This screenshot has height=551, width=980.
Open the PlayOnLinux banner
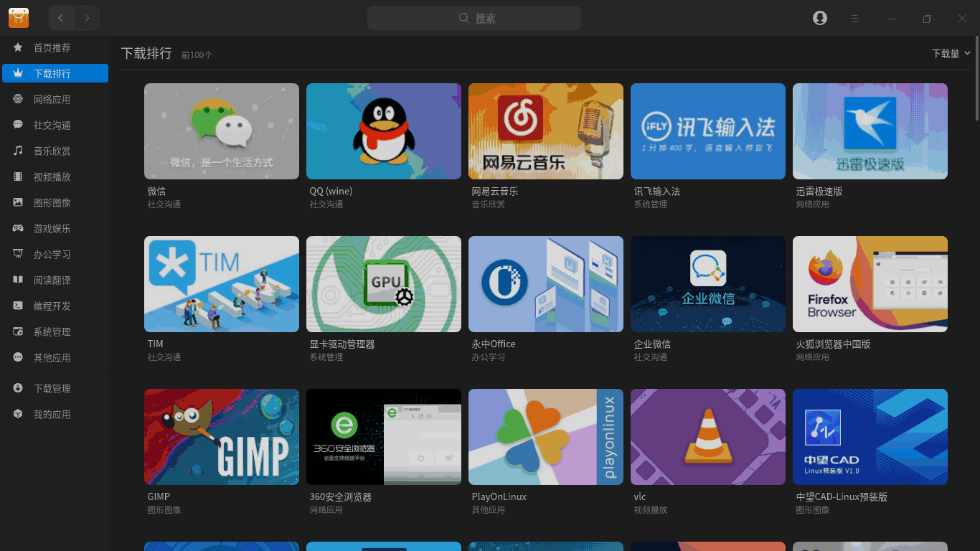[x=546, y=437]
